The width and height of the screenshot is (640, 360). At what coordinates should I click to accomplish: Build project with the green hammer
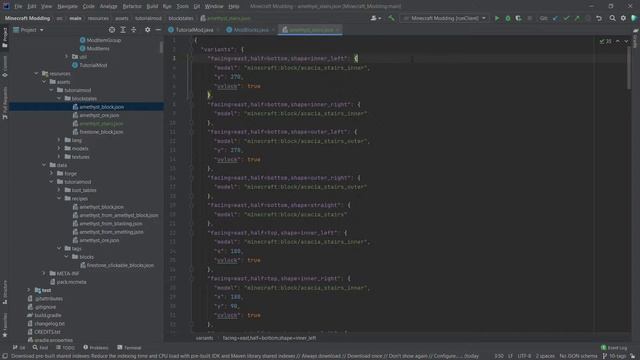(x=391, y=18)
